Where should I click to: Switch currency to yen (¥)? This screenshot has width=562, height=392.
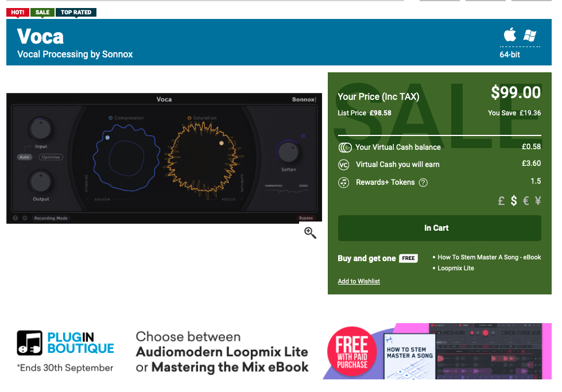point(538,201)
